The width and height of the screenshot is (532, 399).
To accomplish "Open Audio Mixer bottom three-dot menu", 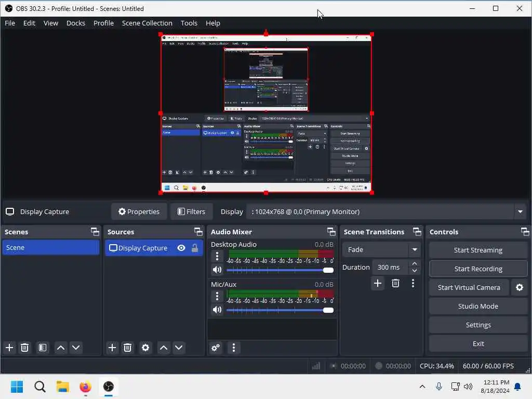I will [234, 348].
